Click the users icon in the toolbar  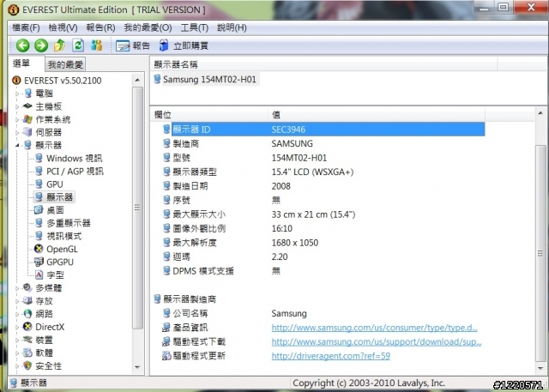(x=96, y=45)
